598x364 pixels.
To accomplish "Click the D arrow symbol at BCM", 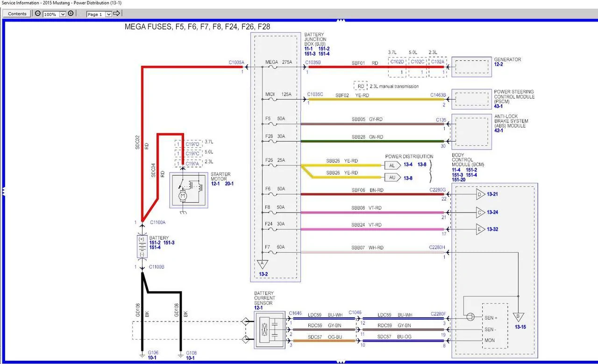I will click(480, 194).
